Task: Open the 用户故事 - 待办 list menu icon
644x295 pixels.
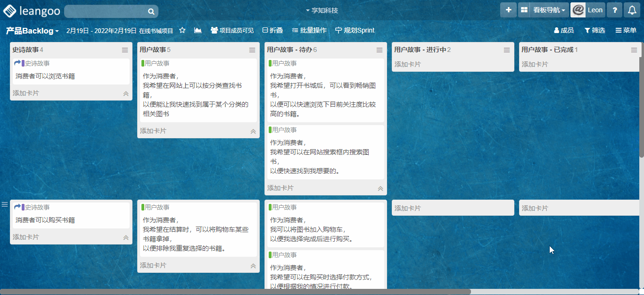Action: click(x=380, y=50)
